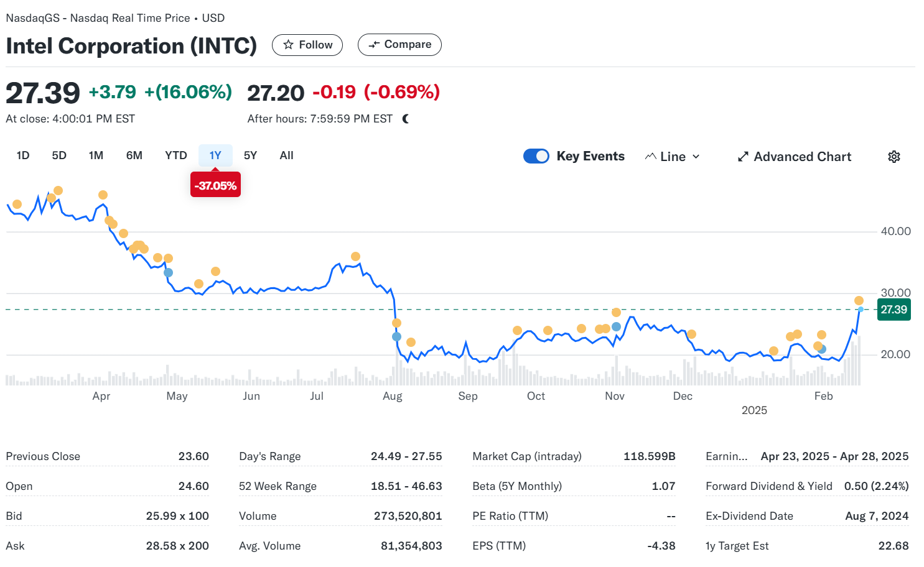The width and height of the screenshot is (924, 567).
Task: Click the 52 Week Range 18.51 - 46.63
Action: [406, 486]
